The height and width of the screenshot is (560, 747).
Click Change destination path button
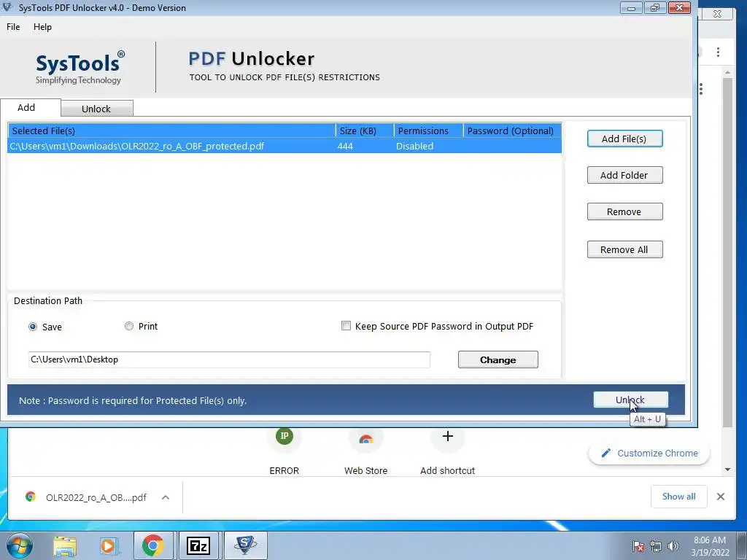498,359
